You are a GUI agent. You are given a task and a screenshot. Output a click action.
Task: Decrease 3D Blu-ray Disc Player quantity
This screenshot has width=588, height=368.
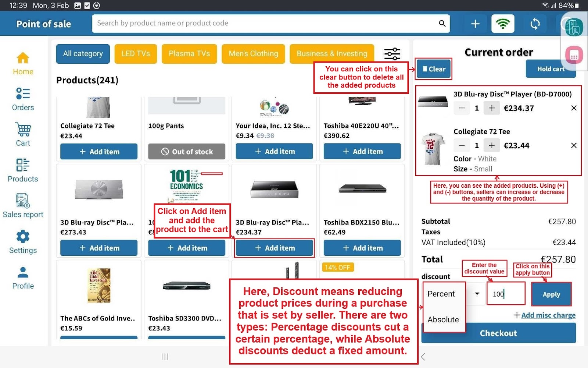pos(462,108)
